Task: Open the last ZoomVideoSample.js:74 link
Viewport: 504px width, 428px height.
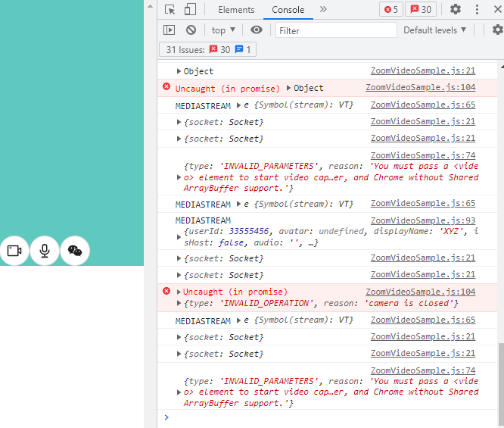Action: pos(423,370)
